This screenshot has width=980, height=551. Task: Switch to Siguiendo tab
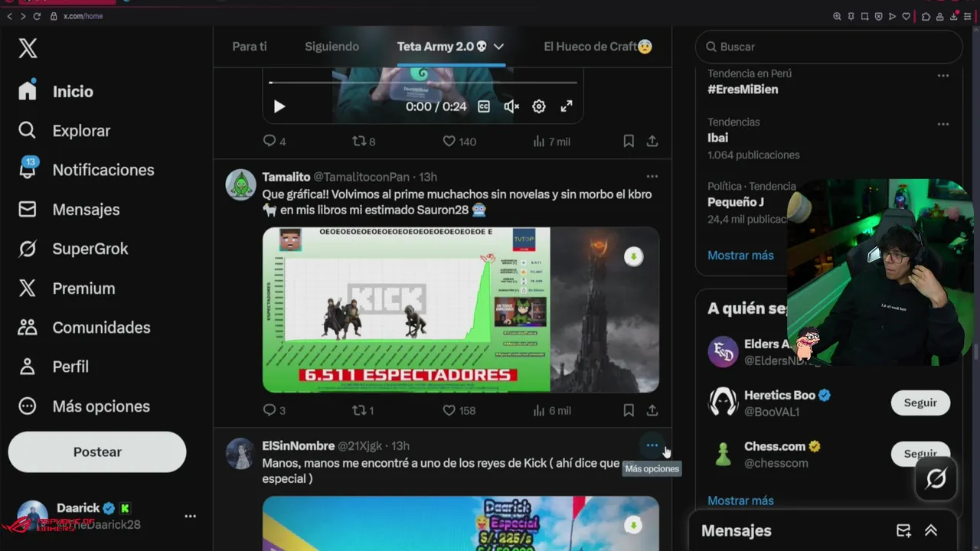click(x=332, y=47)
